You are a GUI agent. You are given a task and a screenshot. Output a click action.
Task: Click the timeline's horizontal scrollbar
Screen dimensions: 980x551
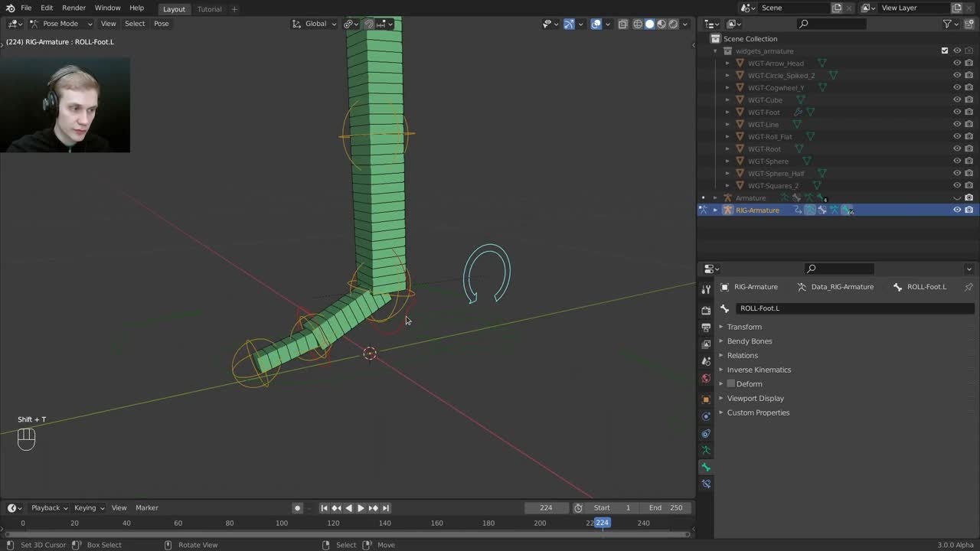[x=345, y=533]
